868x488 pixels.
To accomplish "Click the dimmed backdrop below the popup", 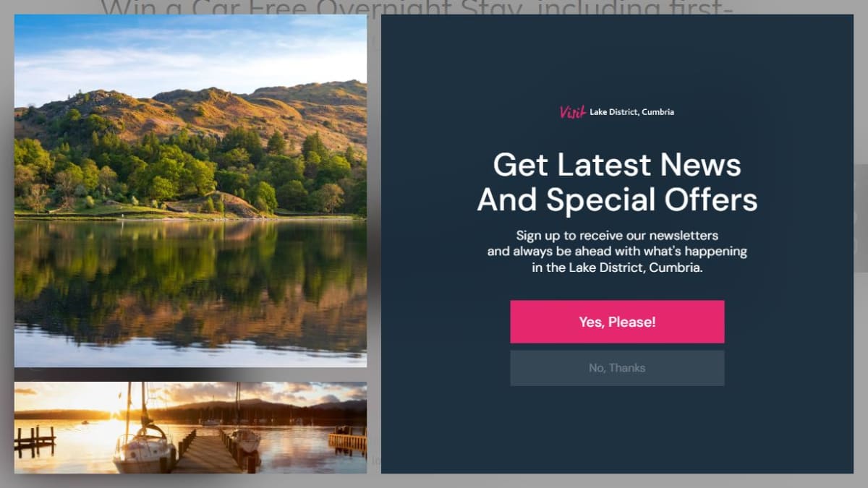I will (434, 481).
